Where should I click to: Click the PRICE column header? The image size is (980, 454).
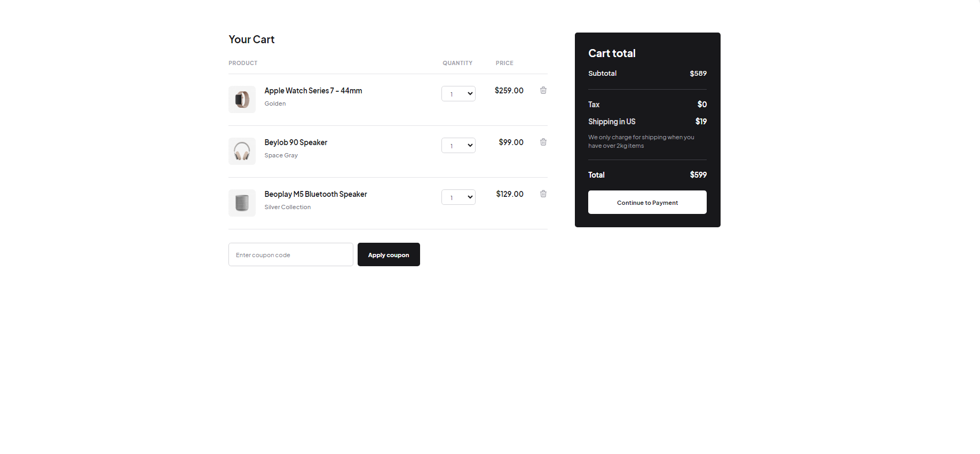tap(504, 63)
